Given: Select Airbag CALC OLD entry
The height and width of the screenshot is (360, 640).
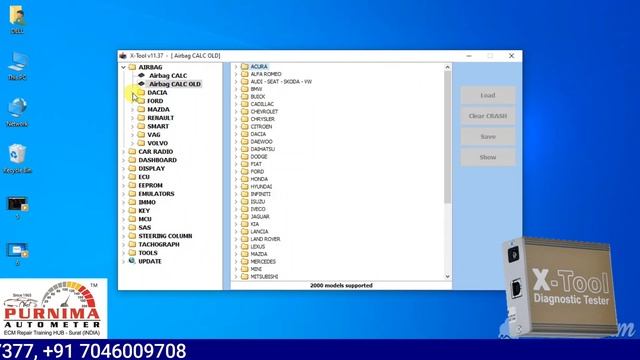Looking at the screenshot, I should coord(175,84).
